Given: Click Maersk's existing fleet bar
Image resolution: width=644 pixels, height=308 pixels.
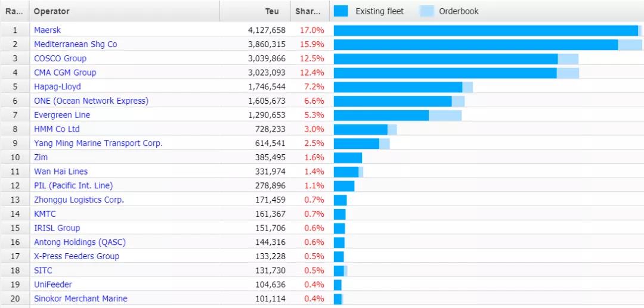Looking at the screenshot, I should [485, 30].
